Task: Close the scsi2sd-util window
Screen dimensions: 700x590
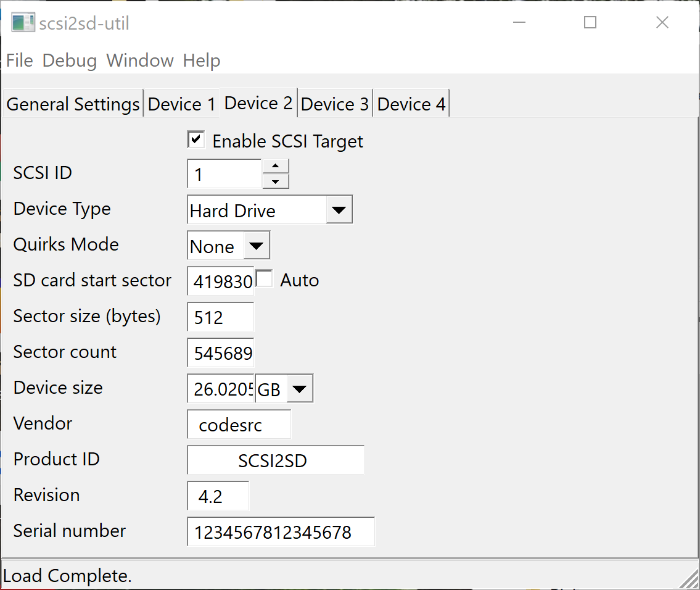Action: pyautogui.click(x=662, y=22)
